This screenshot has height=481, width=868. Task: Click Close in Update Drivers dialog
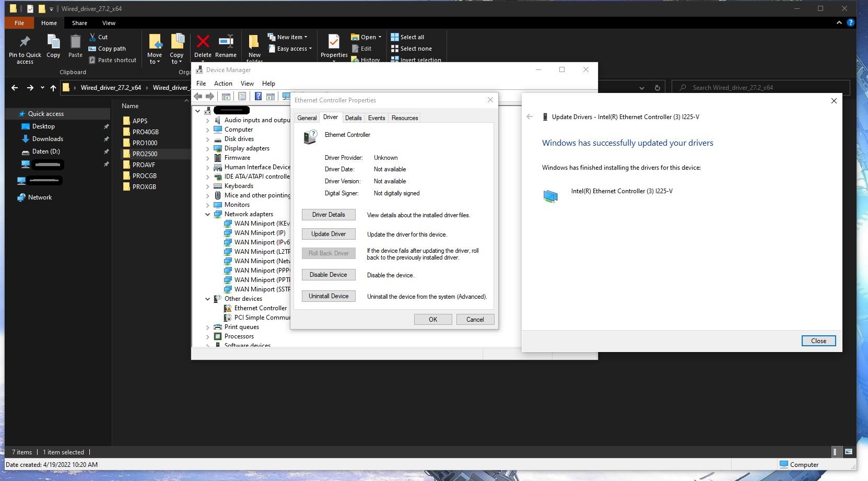[818, 341]
